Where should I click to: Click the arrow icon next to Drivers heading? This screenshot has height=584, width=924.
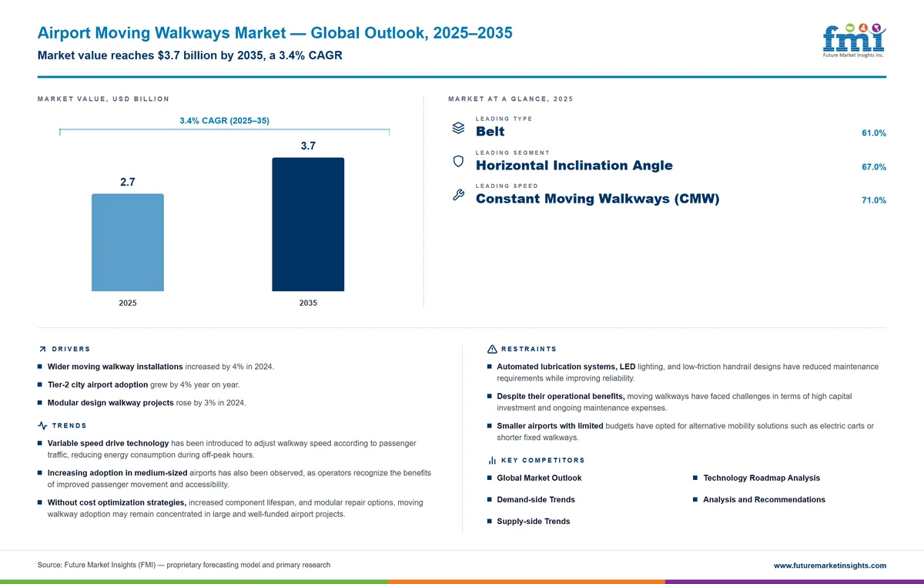click(42, 350)
